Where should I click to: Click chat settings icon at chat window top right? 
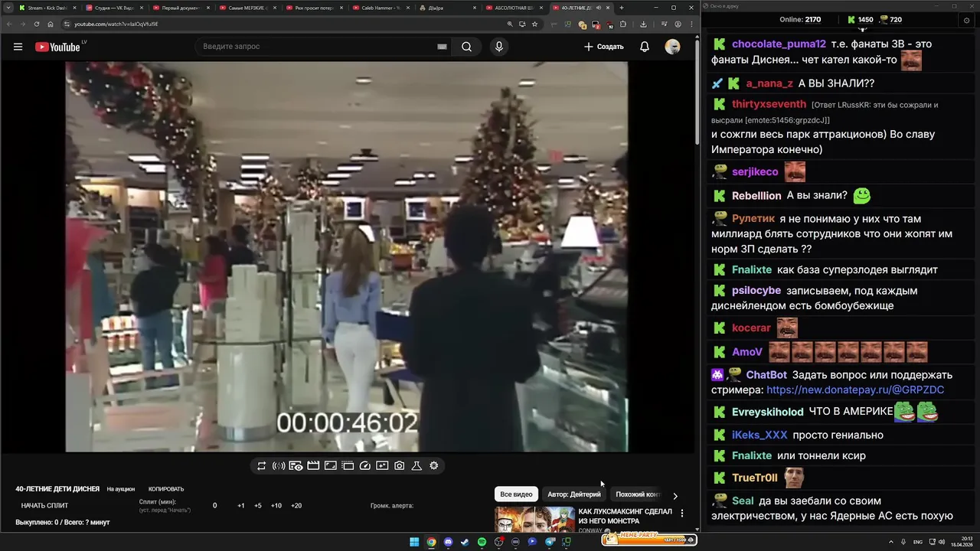click(966, 21)
